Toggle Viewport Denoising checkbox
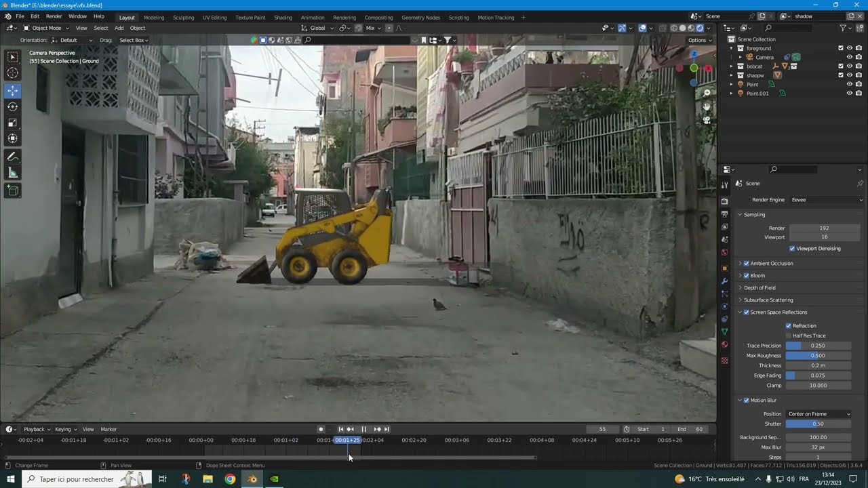This screenshot has width=868, height=488. pos(792,249)
